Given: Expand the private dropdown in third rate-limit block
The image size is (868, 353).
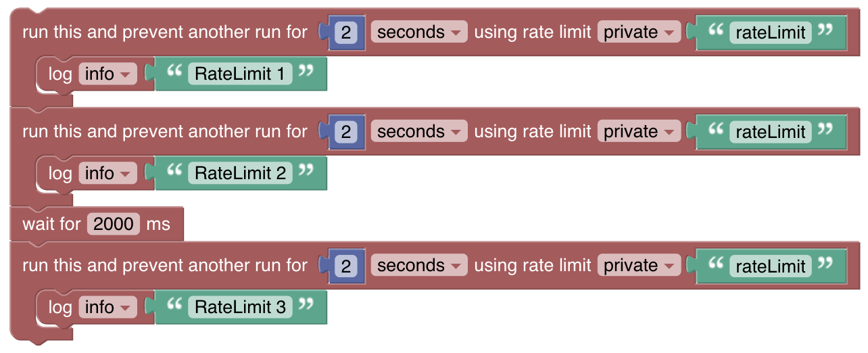Looking at the screenshot, I should click(x=639, y=266).
